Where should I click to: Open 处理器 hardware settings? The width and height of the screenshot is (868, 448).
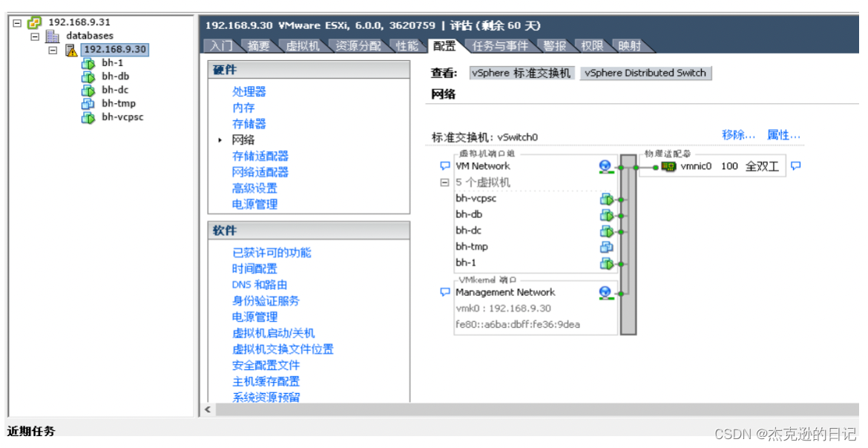pos(249,92)
